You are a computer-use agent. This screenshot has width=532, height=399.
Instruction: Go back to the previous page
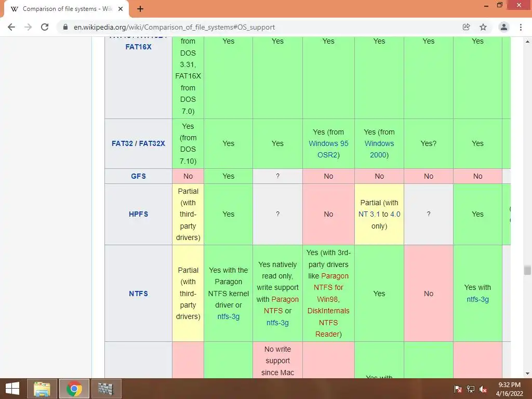[11, 27]
